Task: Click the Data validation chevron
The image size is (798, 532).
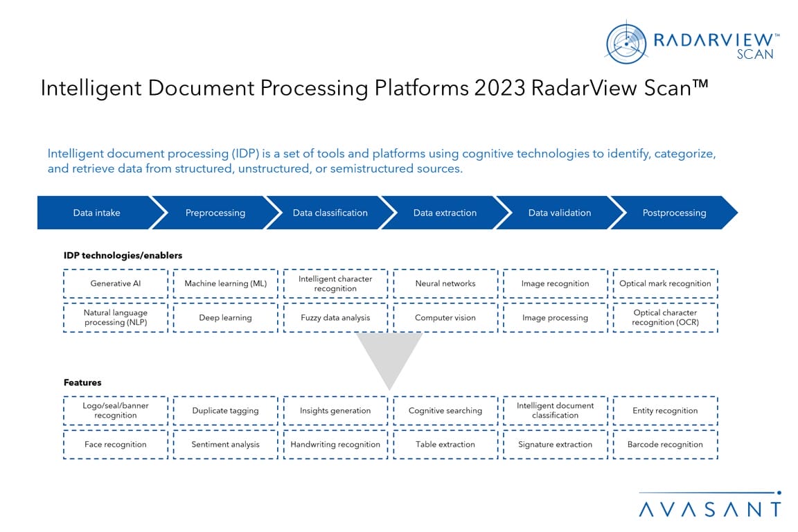Action: click(560, 213)
